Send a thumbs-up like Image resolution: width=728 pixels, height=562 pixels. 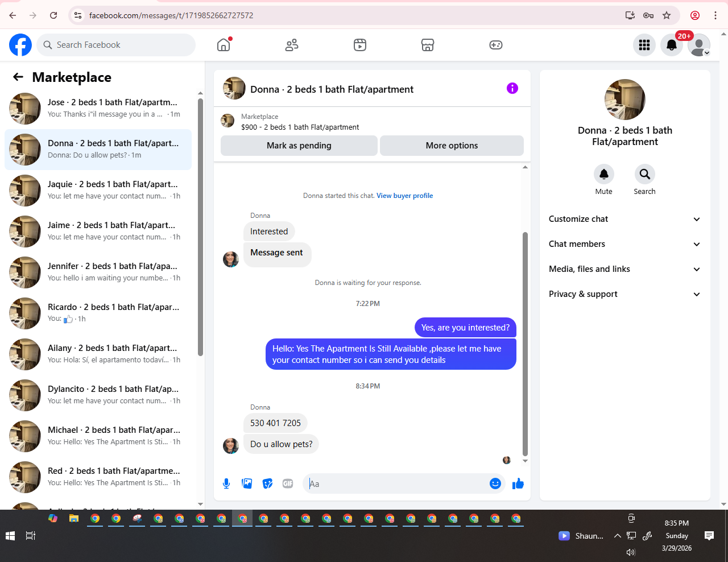coord(518,484)
